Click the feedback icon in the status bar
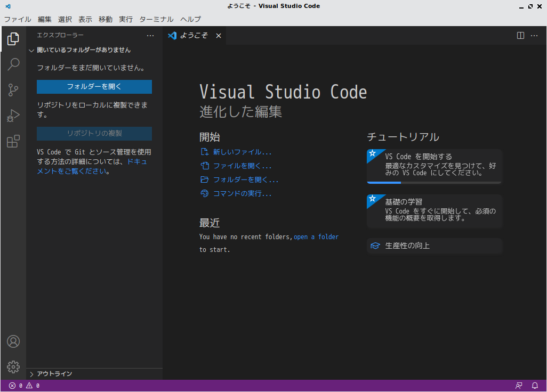 tap(519, 386)
